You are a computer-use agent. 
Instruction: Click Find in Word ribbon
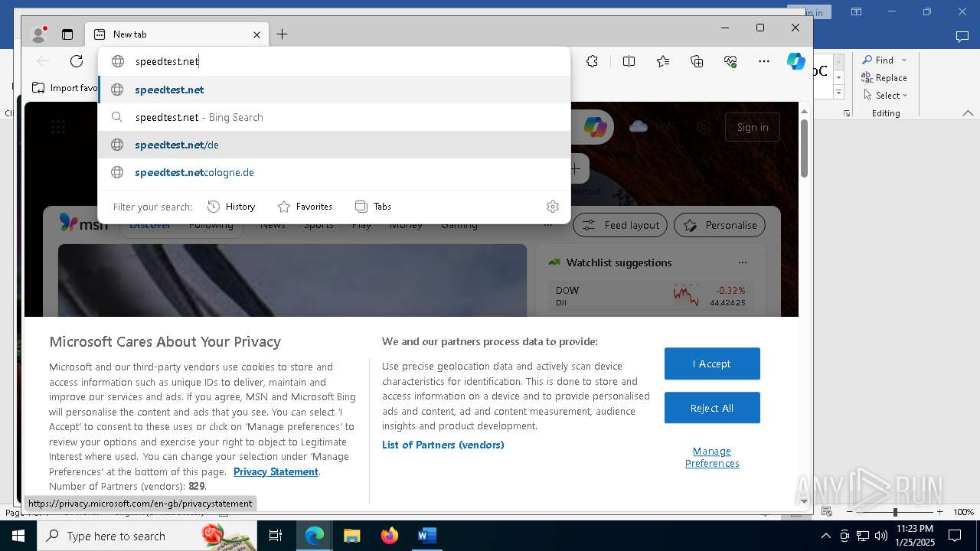click(877, 60)
